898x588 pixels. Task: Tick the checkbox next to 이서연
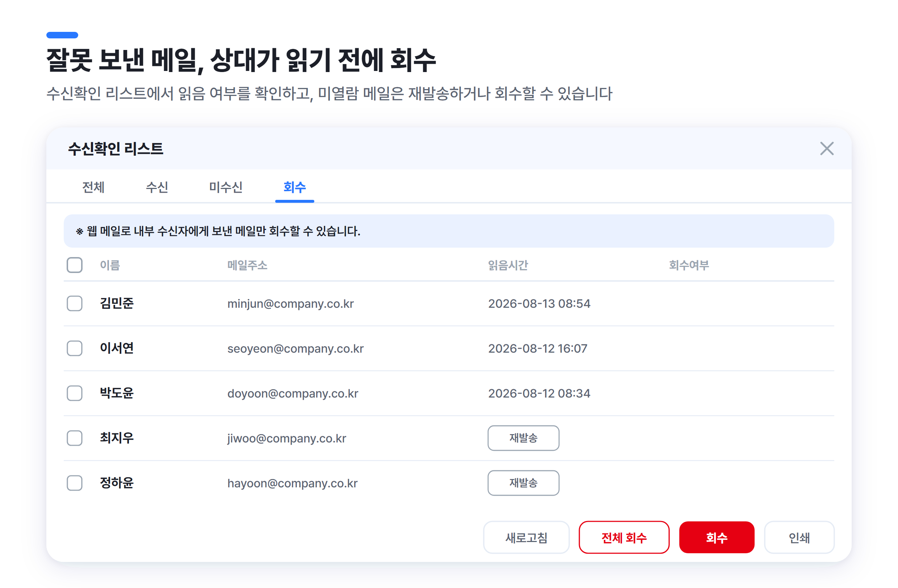pos(75,348)
